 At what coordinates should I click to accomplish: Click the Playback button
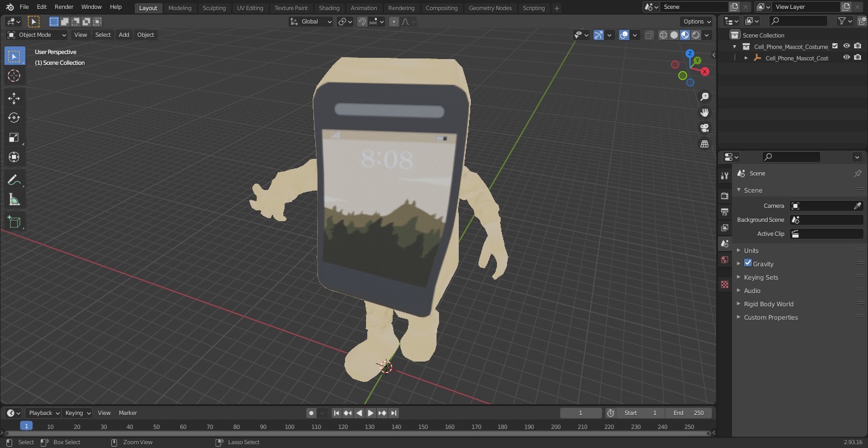[44, 413]
